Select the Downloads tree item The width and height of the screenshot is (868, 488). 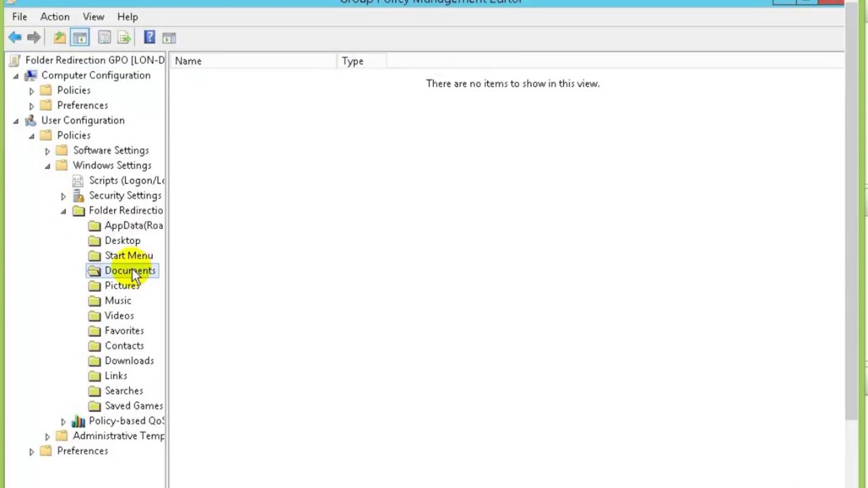(x=129, y=361)
